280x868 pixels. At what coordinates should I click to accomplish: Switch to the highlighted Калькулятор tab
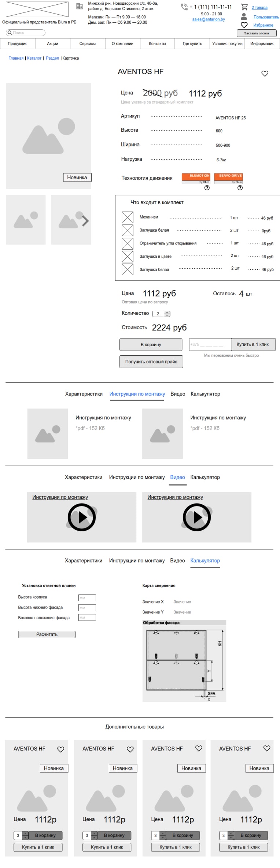pos(205,561)
